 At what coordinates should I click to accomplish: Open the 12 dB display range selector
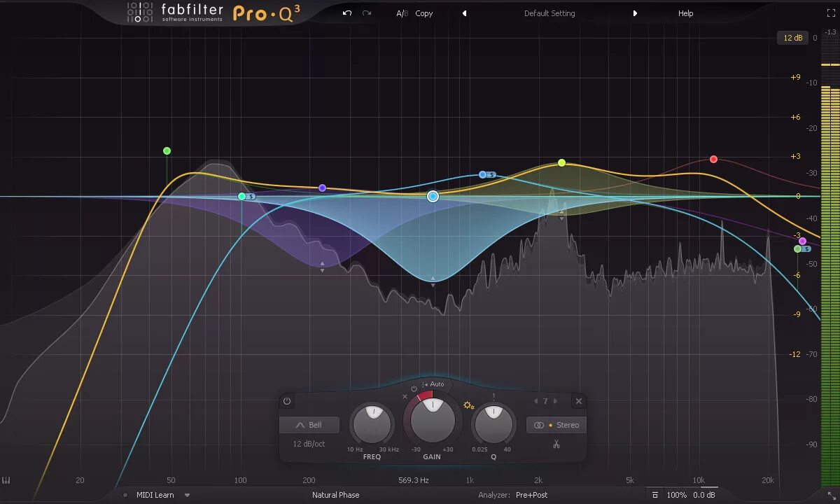tap(792, 38)
